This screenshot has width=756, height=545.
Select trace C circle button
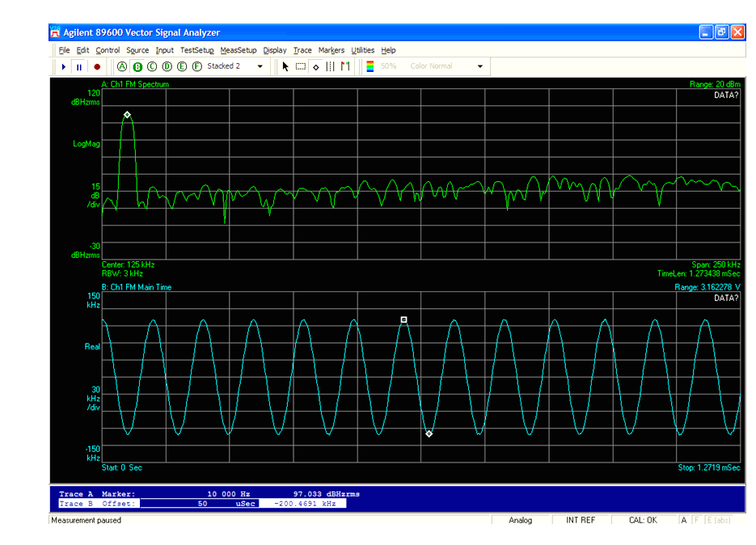[x=152, y=66]
